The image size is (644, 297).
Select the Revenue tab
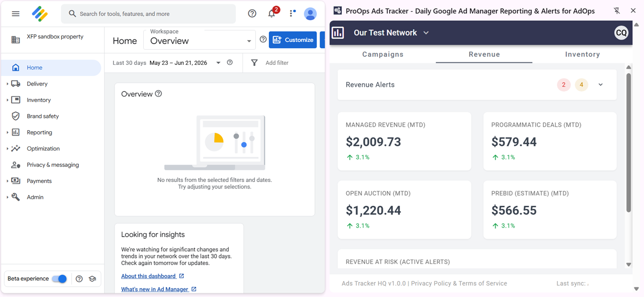(x=484, y=54)
